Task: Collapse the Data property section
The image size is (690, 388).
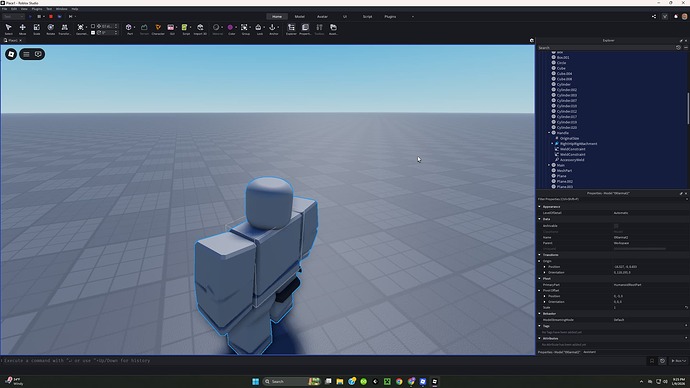Action: click(540, 219)
